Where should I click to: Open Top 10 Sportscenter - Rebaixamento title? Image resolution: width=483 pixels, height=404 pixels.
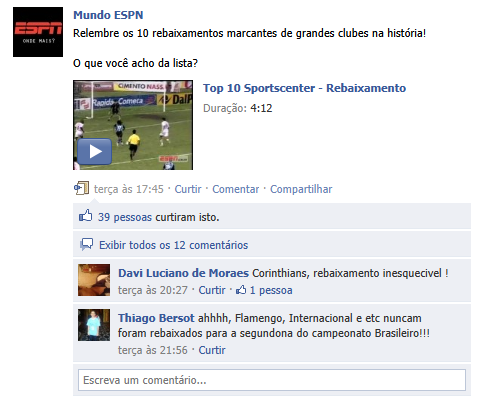305,88
